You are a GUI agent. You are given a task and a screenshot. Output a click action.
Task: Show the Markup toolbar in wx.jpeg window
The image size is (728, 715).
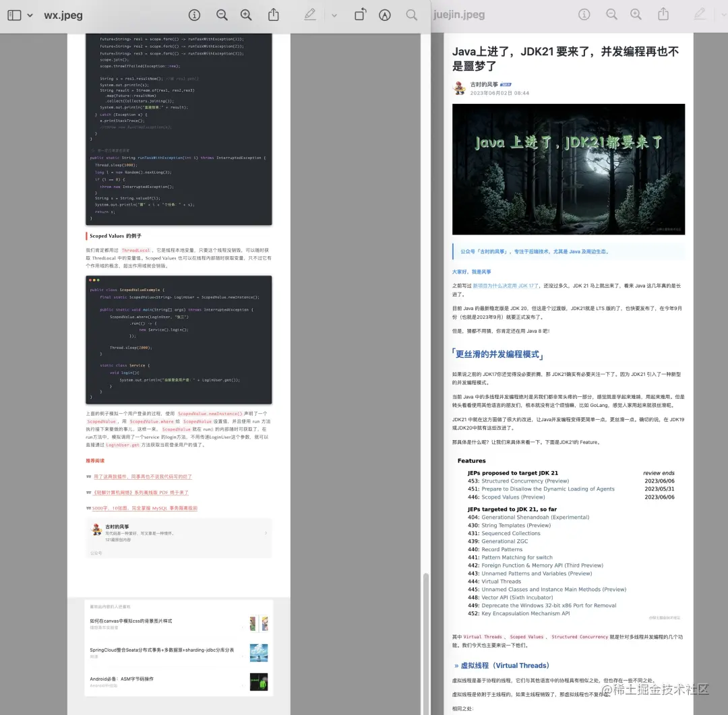(385, 15)
